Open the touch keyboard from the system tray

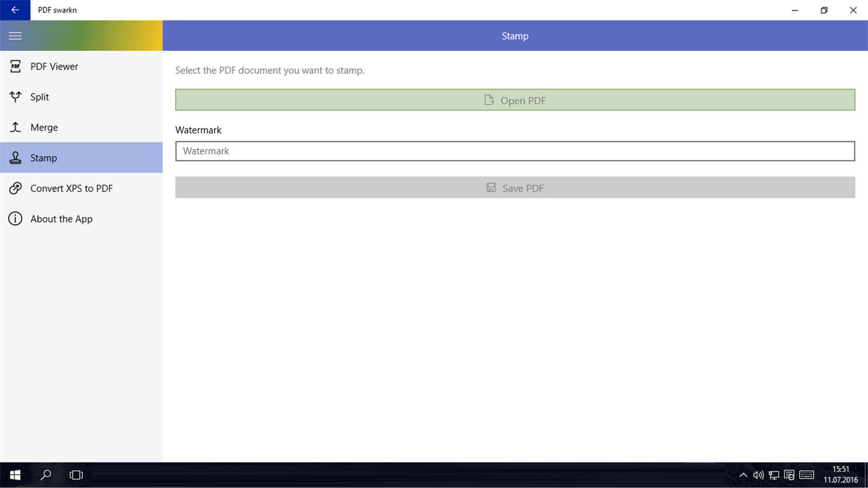(807, 474)
